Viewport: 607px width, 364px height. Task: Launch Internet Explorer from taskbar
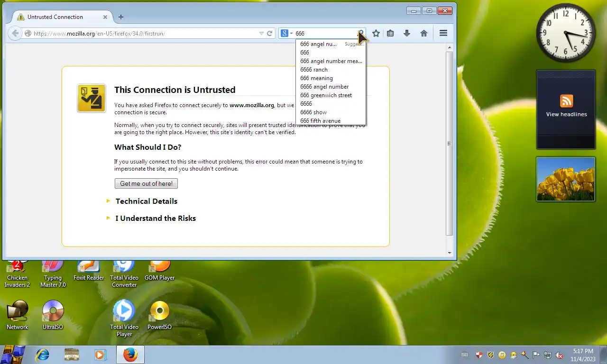pyautogui.click(x=43, y=355)
